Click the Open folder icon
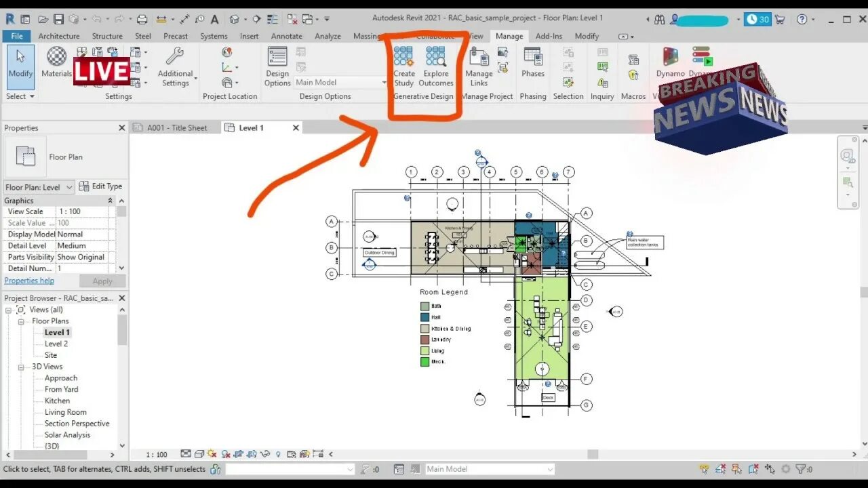The width and height of the screenshot is (868, 488). pyautogui.click(x=43, y=19)
